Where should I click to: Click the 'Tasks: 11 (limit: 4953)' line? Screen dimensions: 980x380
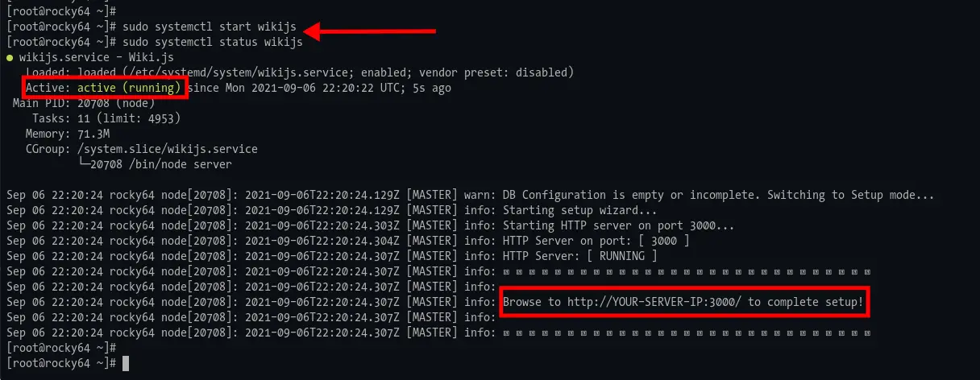[x=106, y=118]
